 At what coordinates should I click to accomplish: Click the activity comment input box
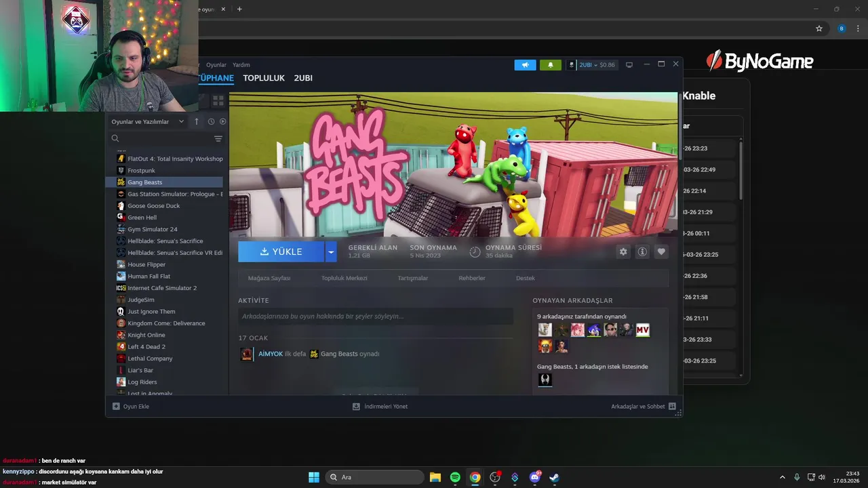pos(376,317)
